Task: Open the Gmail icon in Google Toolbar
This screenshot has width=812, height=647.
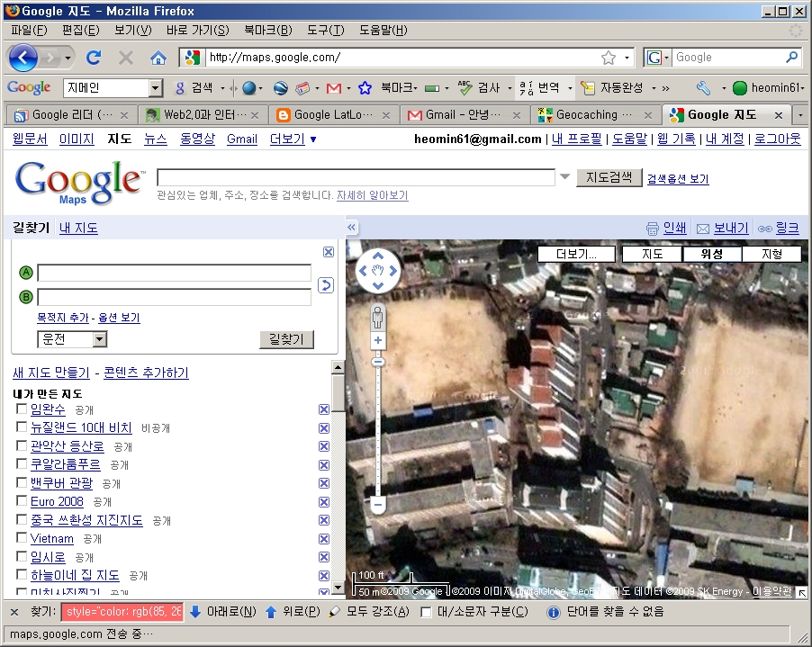Action: [333, 88]
